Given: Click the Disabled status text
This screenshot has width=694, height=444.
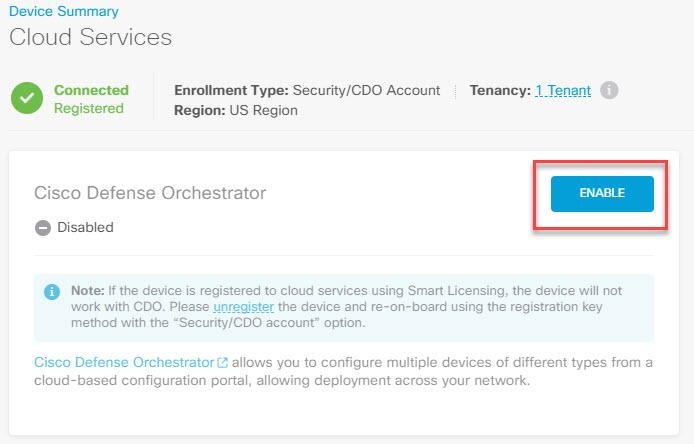Looking at the screenshot, I should click(85, 227).
